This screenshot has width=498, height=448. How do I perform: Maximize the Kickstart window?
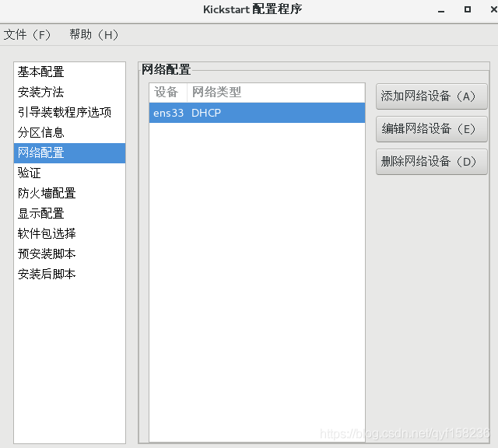467,9
